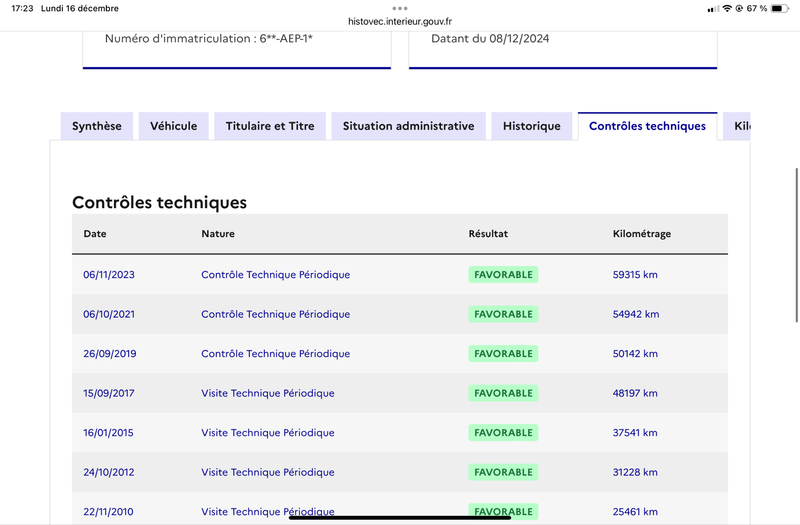Click the 31228 km mileage value

pyautogui.click(x=635, y=472)
